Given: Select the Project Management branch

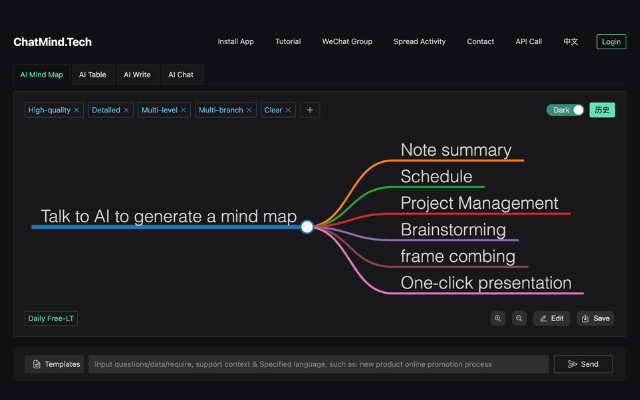Looking at the screenshot, I should 479,203.
